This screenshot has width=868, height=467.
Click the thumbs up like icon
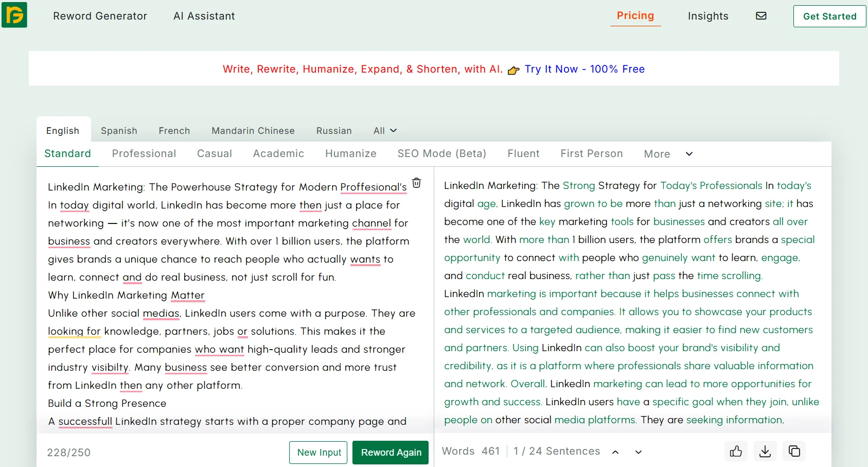pyautogui.click(x=736, y=452)
